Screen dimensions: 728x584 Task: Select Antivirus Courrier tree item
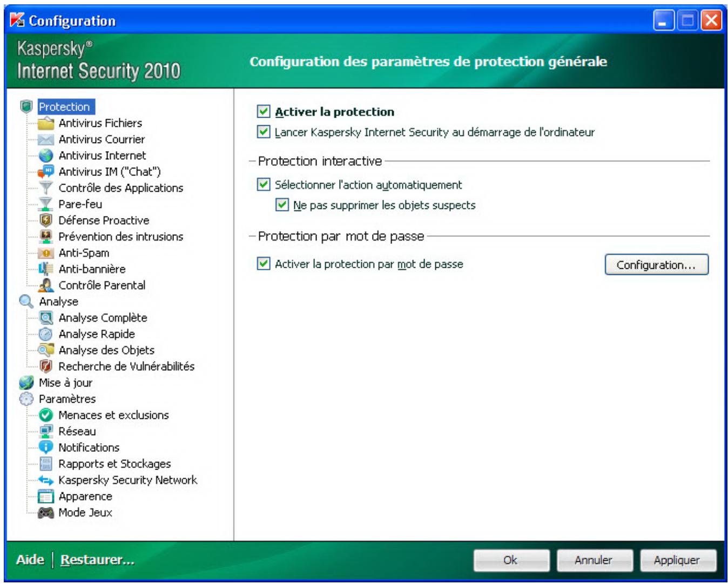click(102, 139)
